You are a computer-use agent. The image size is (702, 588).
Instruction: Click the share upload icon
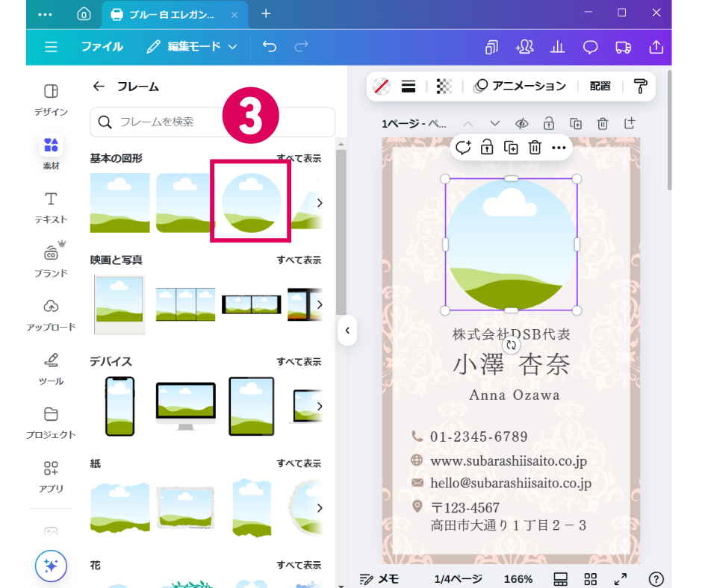tap(656, 47)
